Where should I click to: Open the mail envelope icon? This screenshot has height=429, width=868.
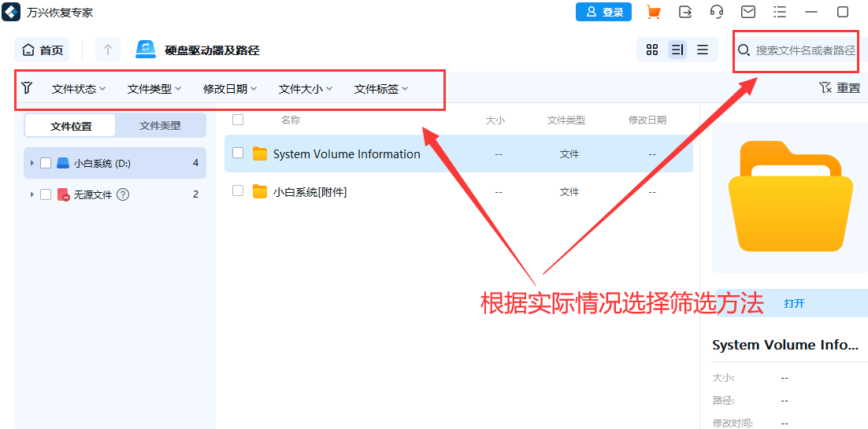[x=748, y=12]
